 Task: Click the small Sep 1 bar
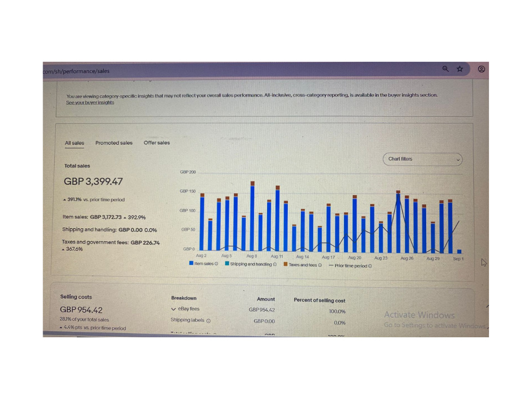click(x=460, y=252)
